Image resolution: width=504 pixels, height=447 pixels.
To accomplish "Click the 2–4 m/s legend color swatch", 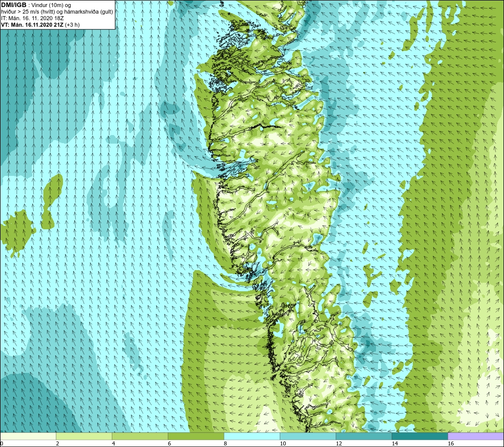I will pos(84,436).
